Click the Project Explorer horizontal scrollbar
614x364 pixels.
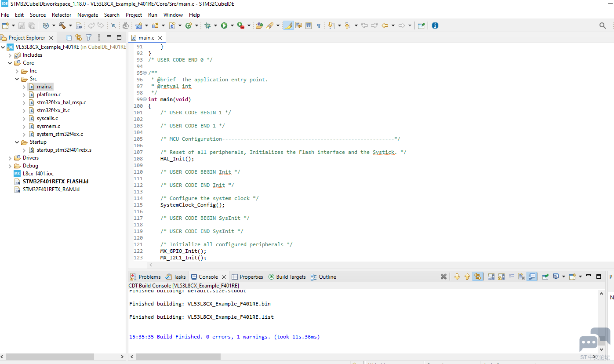50,357
